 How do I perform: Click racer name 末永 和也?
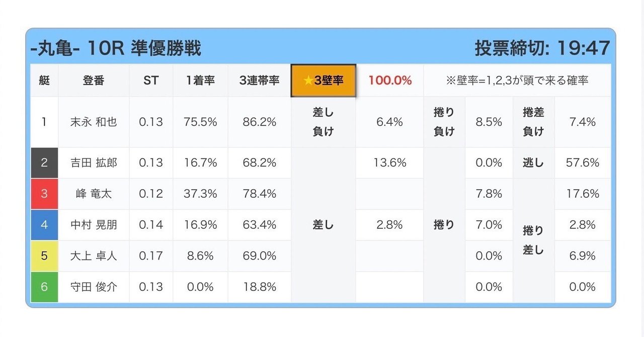click(x=94, y=122)
